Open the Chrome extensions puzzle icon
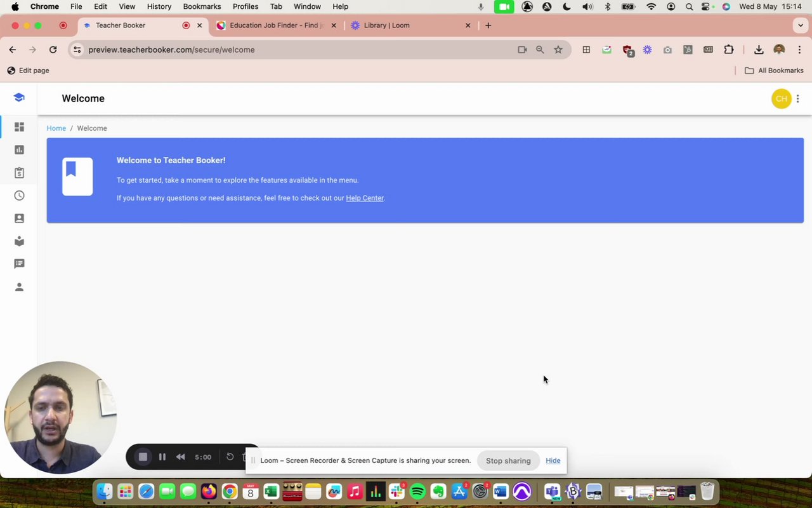 click(x=728, y=50)
